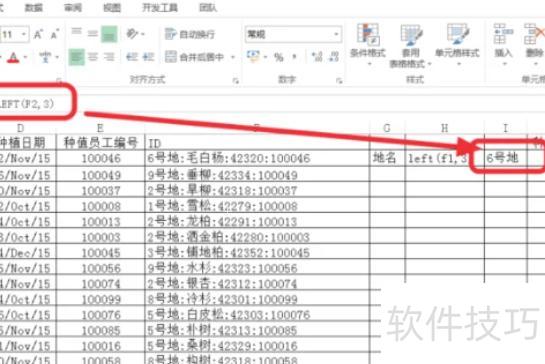
Task: Select column E header
Action: click(100, 128)
